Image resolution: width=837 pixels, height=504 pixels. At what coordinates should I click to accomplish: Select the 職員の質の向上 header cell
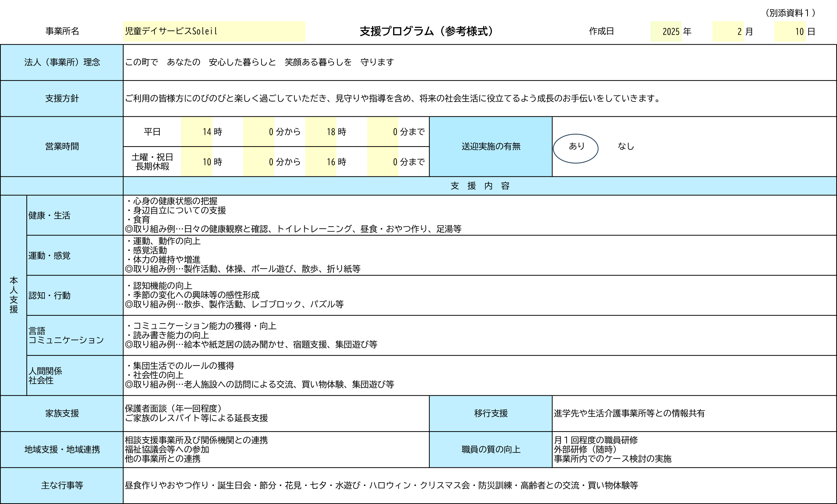pyautogui.click(x=491, y=450)
